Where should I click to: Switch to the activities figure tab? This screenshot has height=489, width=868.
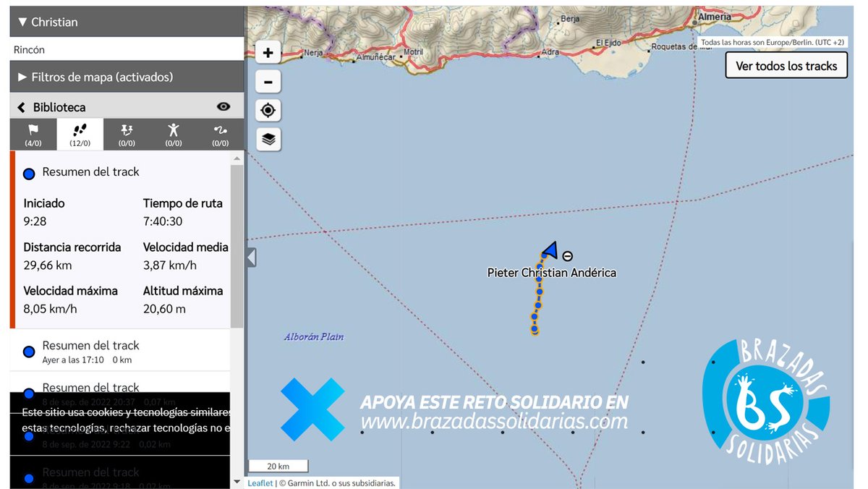(x=174, y=135)
